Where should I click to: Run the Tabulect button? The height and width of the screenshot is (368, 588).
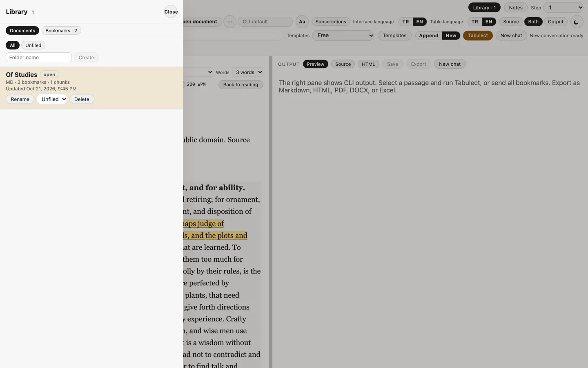click(x=478, y=36)
